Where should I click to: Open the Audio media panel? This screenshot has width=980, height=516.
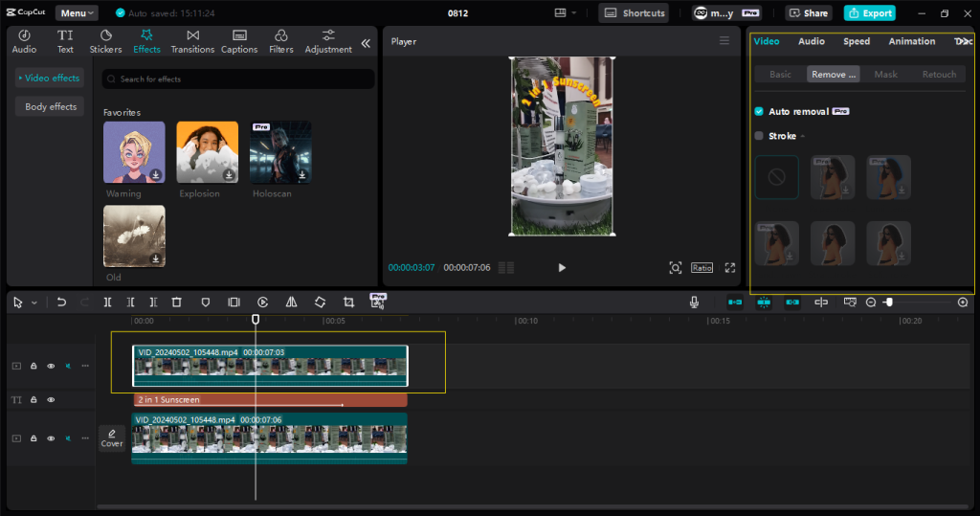24,41
